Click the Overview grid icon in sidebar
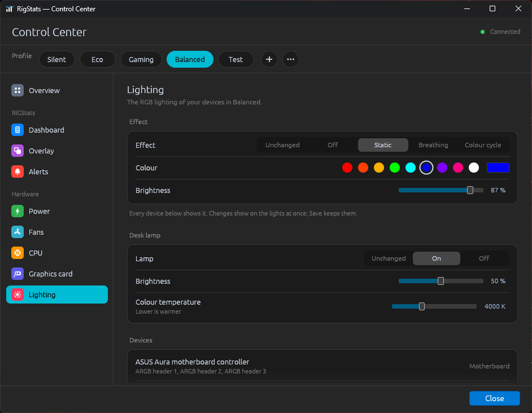This screenshot has width=532, height=413. point(18,90)
